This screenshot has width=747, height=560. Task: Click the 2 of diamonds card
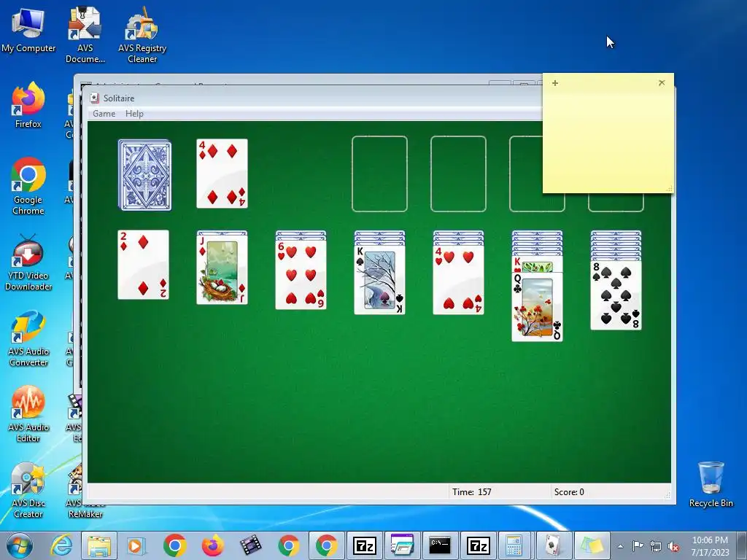pos(144,265)
